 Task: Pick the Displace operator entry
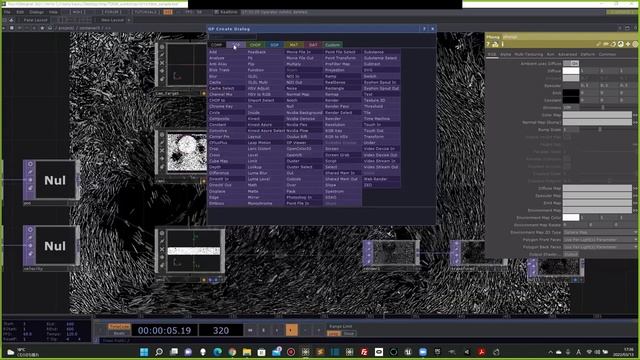click(226, 191)
